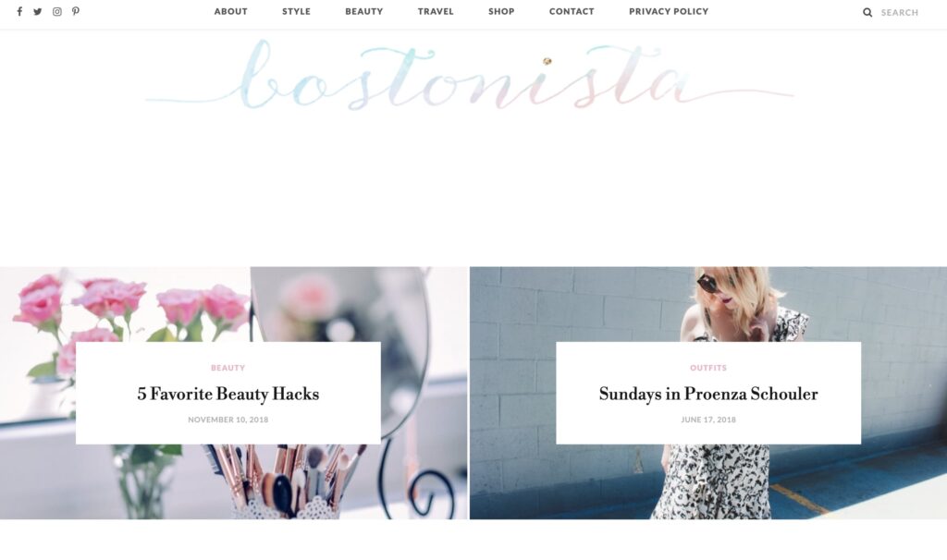This screenshot has height=560, width=947.
Task: Open the Facebook social icon
Action: coord(19,11)
